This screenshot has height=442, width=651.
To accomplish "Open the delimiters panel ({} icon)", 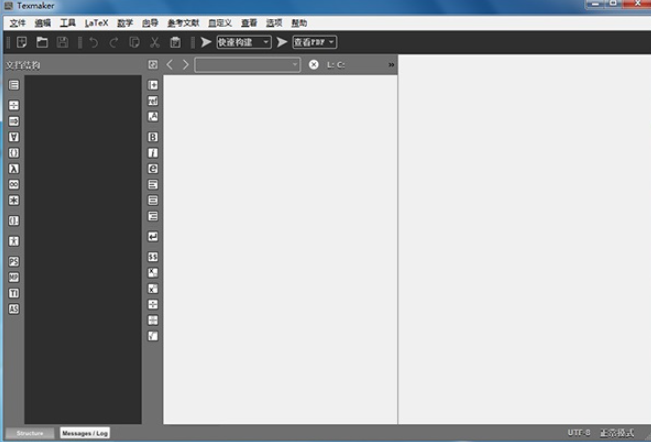I will coord(14,153).
